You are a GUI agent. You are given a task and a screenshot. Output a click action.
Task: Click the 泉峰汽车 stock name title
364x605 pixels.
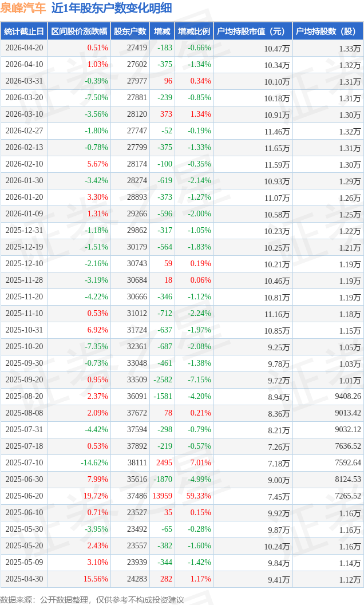(x=23, y=8)
